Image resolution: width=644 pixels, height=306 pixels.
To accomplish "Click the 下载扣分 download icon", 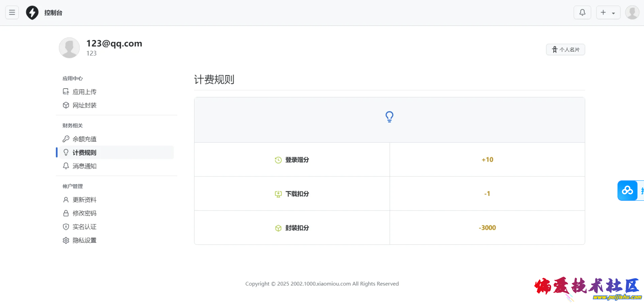I will click(278, 194).
